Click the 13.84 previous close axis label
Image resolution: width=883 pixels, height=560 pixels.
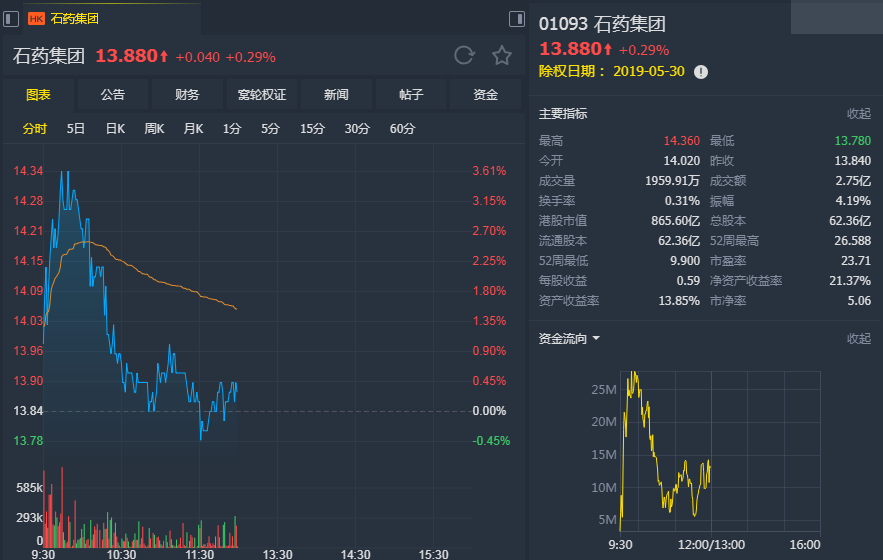[x=28, y=411]
